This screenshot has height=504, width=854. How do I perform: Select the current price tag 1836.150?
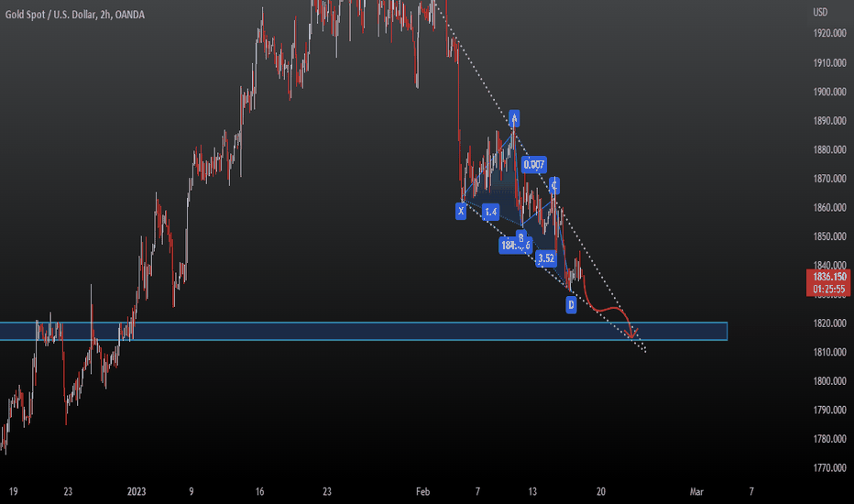pyautogui.click(x=829, y=277)
